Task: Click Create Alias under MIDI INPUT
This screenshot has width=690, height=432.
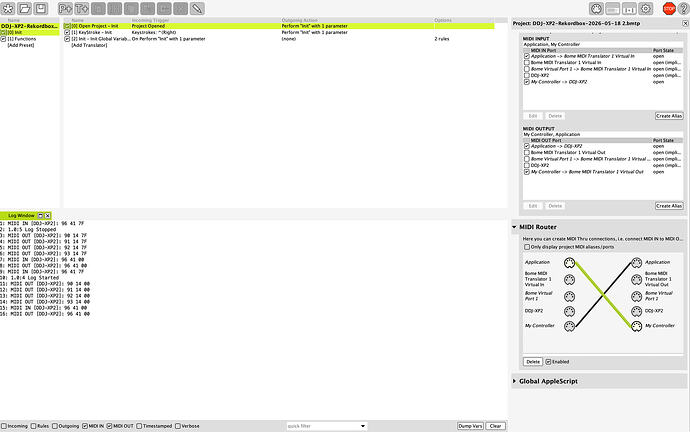Action: [x=669, y=116]
